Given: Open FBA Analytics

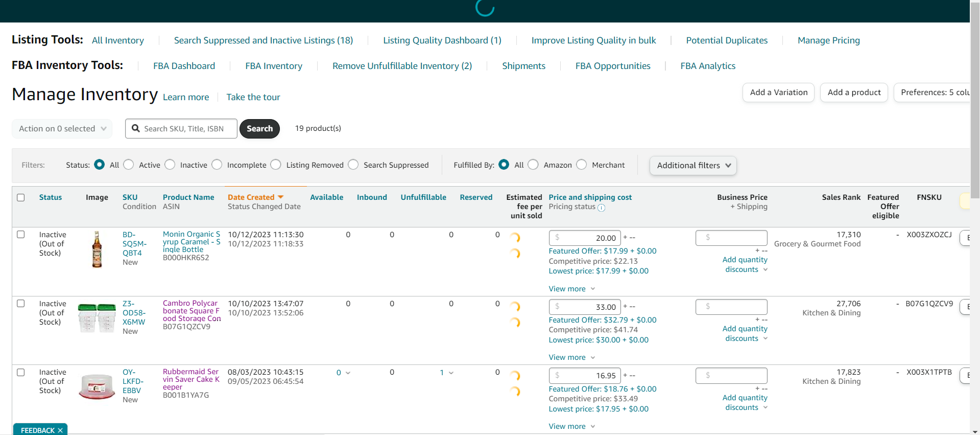Looking at the screenshot, I should [708, 66].
